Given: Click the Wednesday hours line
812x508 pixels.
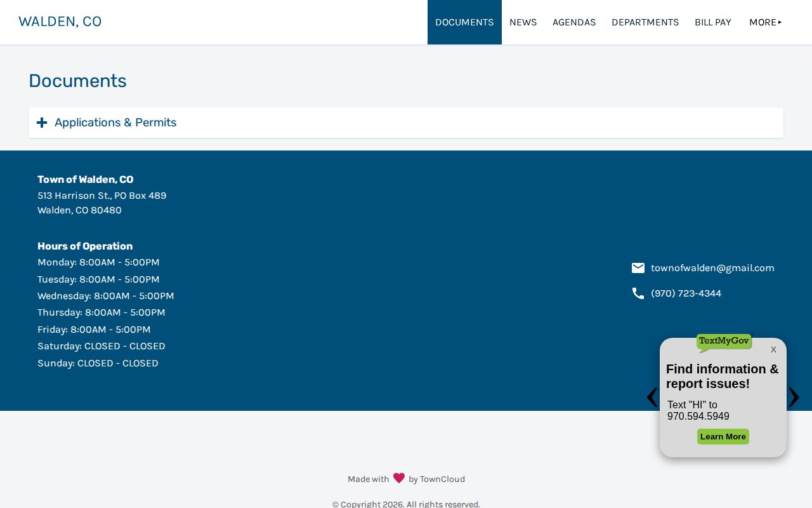Looking at the screenshot, I should point(106,296).
